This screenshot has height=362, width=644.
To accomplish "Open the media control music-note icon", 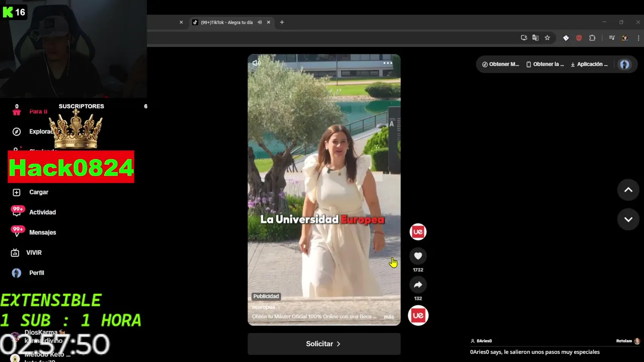I will point(612,38).
